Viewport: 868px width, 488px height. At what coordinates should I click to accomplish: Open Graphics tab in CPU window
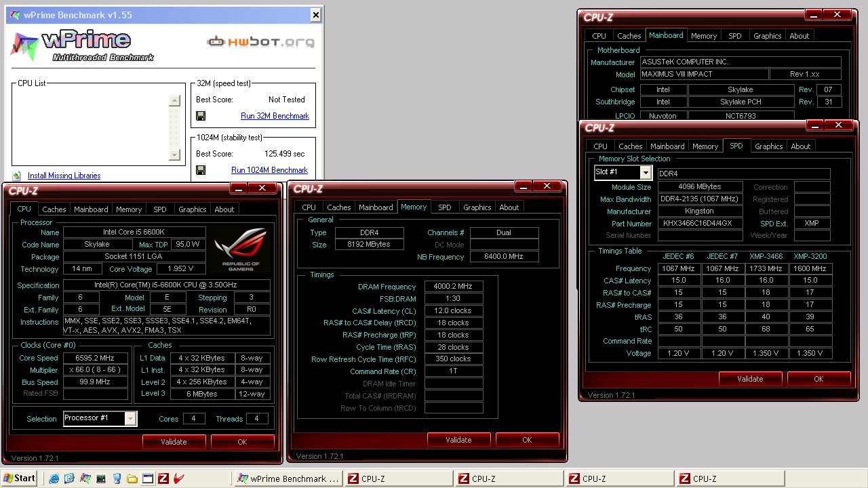coord(192,209)
